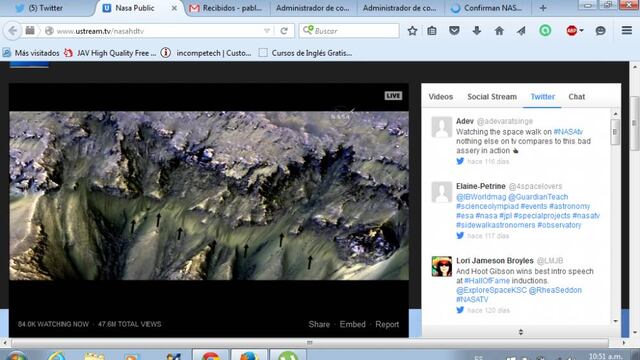Viewport: 640px width, 360px height.
Task: Click the LIVE badge on the player
Action: (x=393, y=96)
